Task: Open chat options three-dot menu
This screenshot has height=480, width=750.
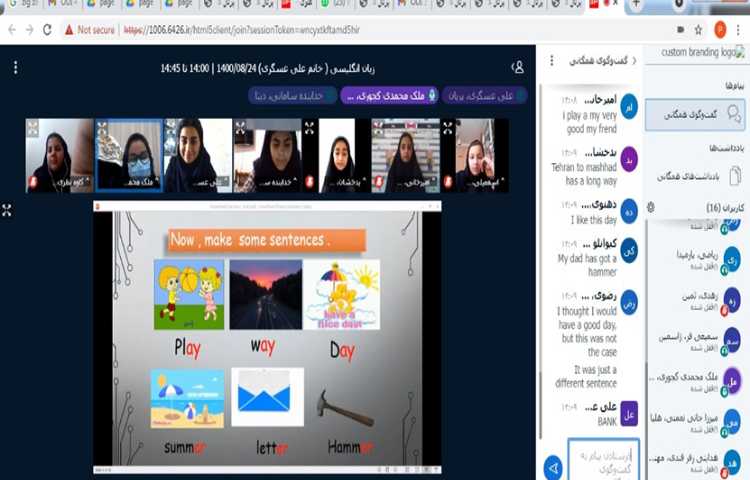Action: pos(551,61)
